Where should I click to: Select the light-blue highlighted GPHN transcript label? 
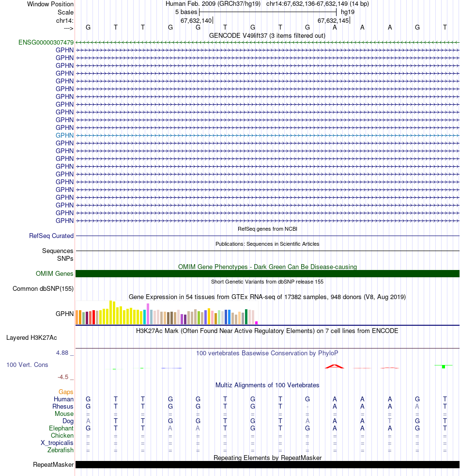point(64,135)
